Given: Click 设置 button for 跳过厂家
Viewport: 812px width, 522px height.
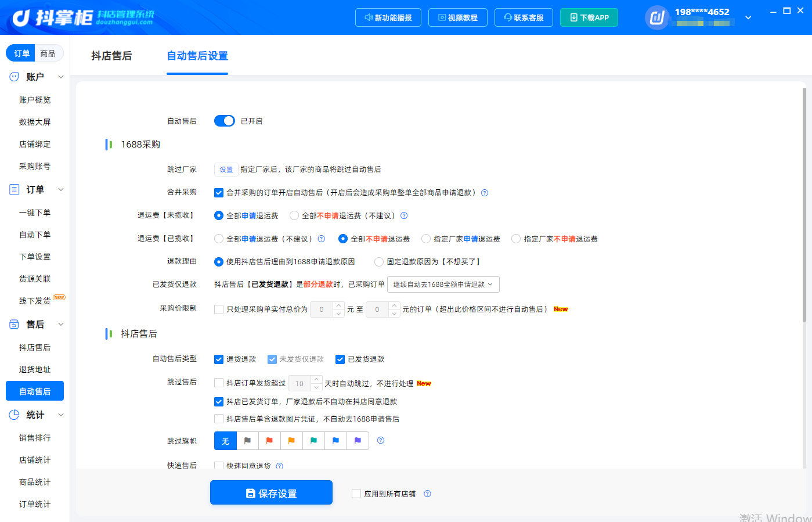Looking at the screenshot, I should 226,170.
